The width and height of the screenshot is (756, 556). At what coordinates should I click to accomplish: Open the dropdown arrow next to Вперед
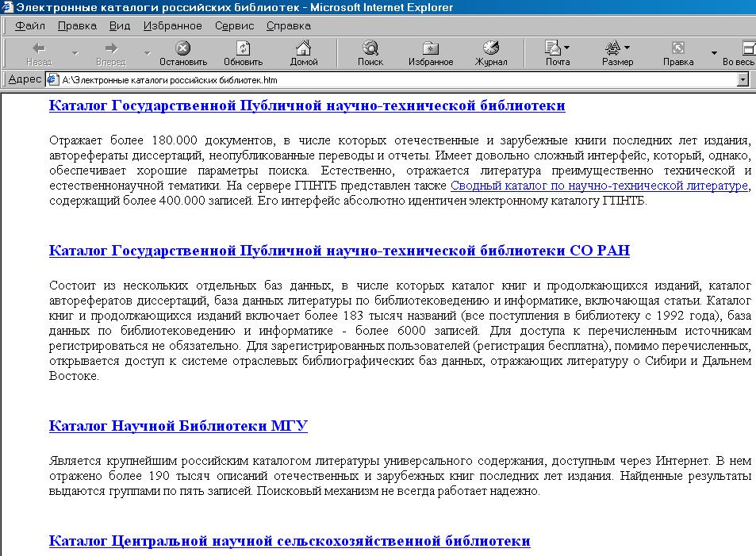coord(147,53)
